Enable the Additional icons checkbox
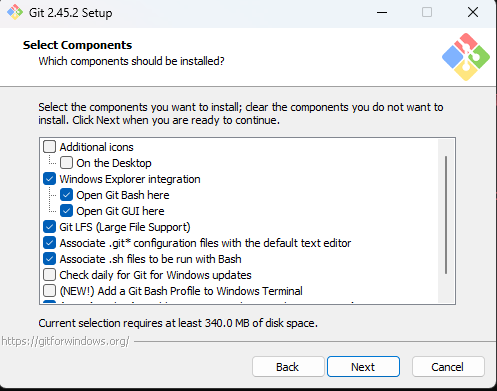Viewport: 497px width, 391px height. [x=50, y=147]
